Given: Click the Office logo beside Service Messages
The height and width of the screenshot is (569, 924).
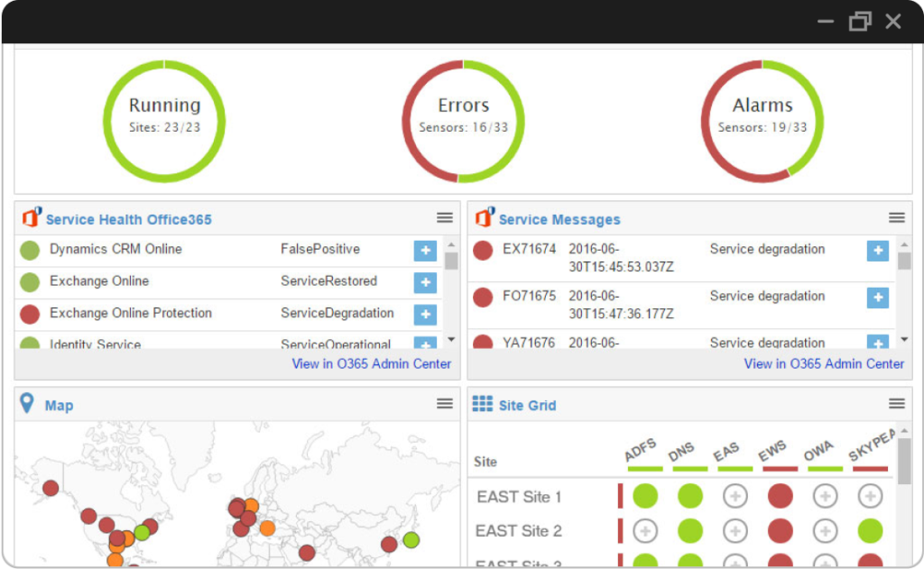Looking at the screenshot, I should (485, 218).
